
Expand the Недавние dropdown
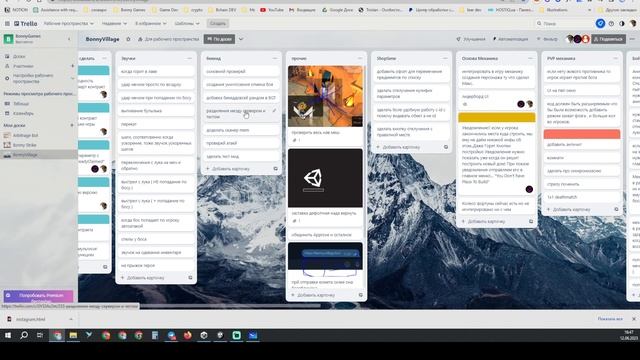pyautogui.click(x=114, y=24)
